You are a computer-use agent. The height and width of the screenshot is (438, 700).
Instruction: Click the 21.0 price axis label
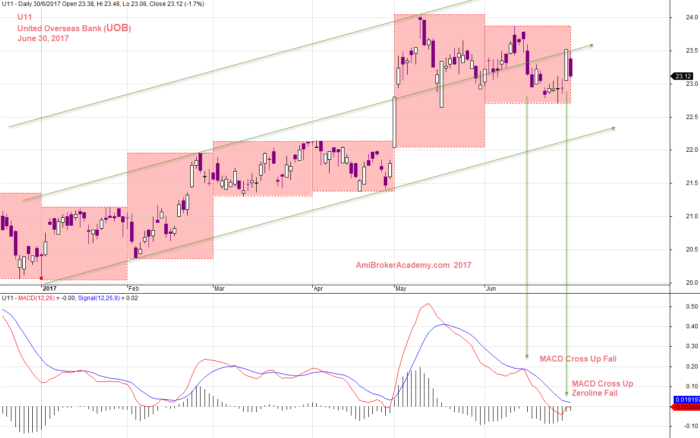[x=692, y=216]
